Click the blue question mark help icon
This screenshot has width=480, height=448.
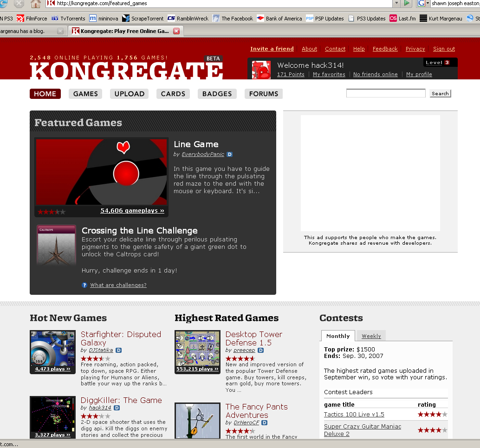pyautogui.click(x=84, y=285)
